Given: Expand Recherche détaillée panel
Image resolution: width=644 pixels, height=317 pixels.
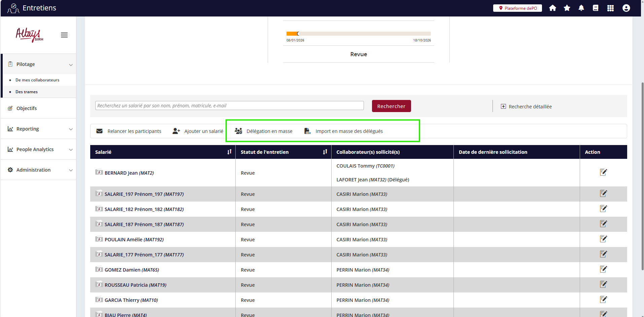Looking at the screenshot, I should click(526, 107).
